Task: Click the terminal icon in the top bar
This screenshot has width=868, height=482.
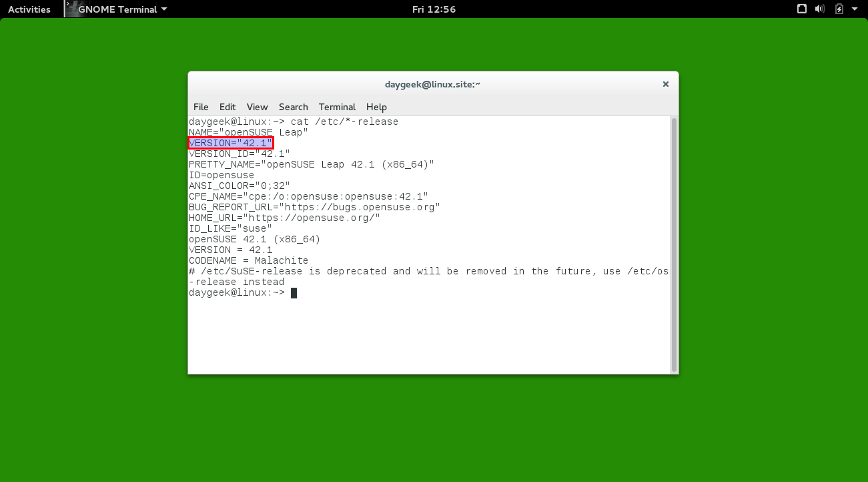Action: [x=70, y=9]
